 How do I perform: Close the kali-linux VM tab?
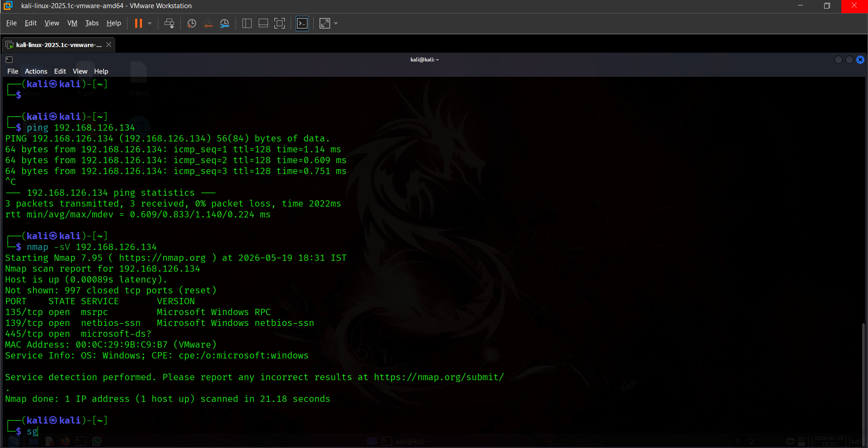(x=108, y=44)
